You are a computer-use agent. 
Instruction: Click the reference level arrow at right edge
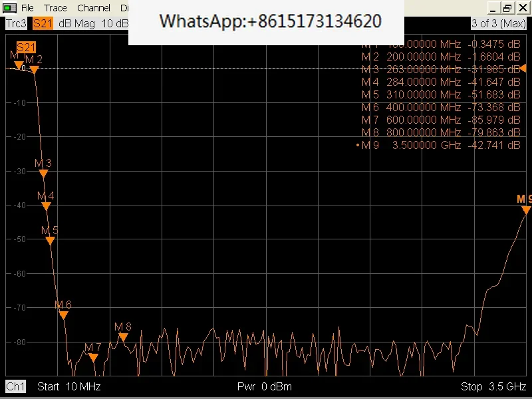point(523,68)
